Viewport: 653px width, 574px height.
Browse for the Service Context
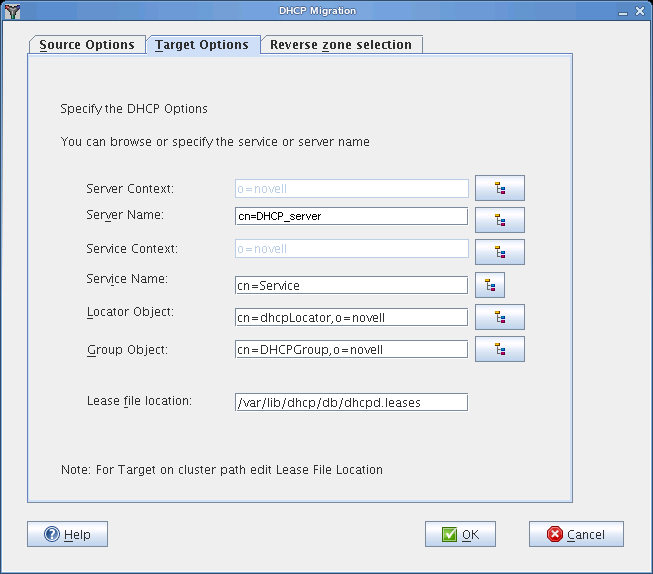[x=500, y=252]
